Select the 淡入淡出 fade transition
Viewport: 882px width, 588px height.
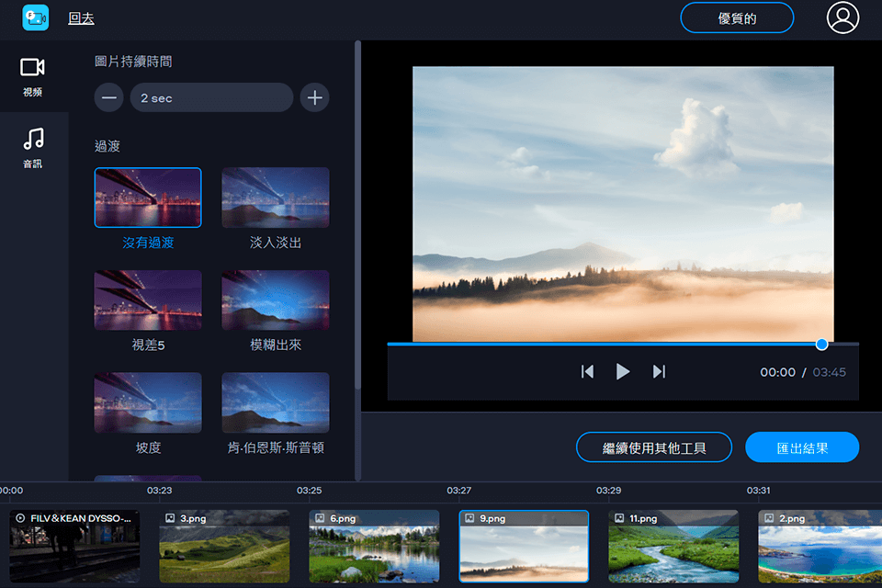[275, 197]
